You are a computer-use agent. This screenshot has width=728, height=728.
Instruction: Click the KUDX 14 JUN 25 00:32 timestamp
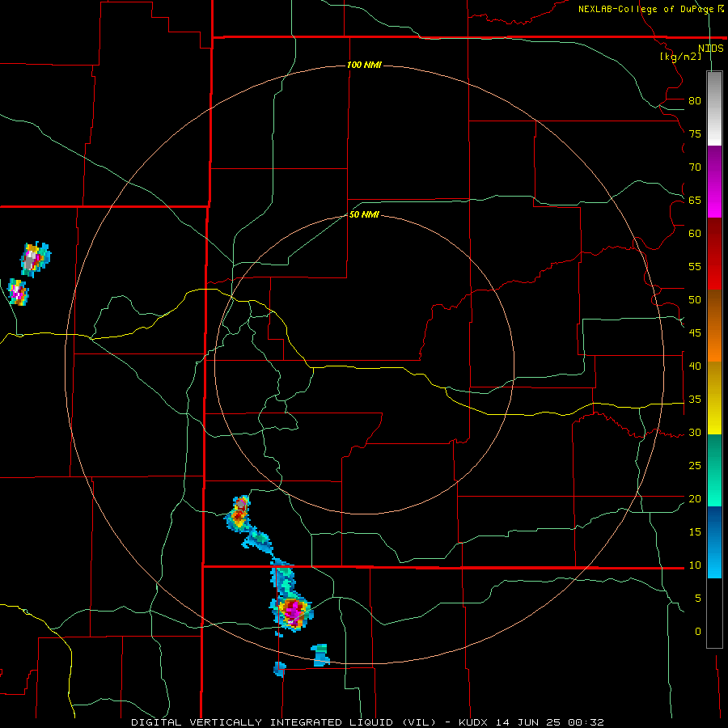pos(531,722)
